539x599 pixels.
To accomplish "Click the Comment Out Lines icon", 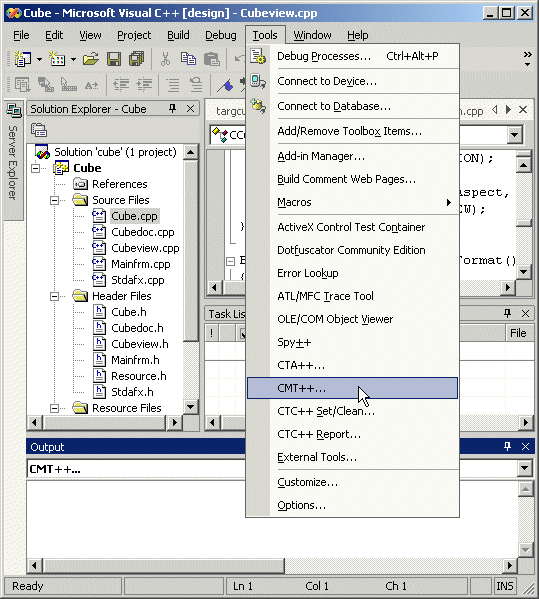I will coord(173,84).
